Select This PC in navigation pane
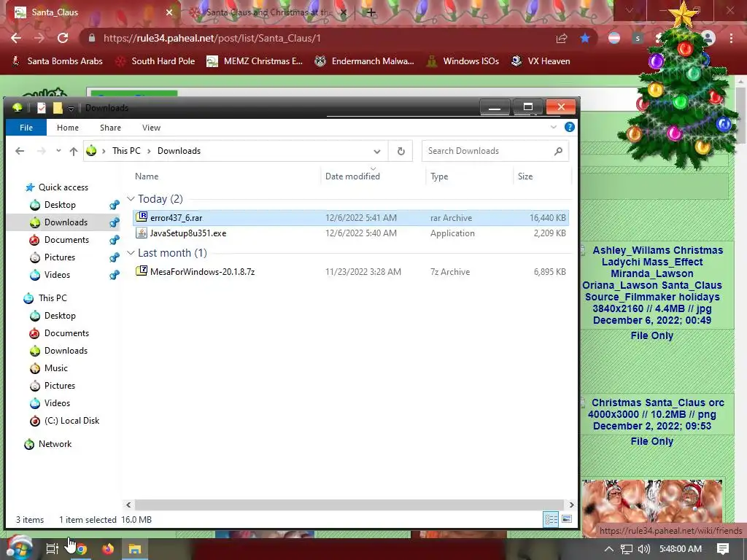The image size is (747, 560). pyautogui.click(x=53, y=298)
